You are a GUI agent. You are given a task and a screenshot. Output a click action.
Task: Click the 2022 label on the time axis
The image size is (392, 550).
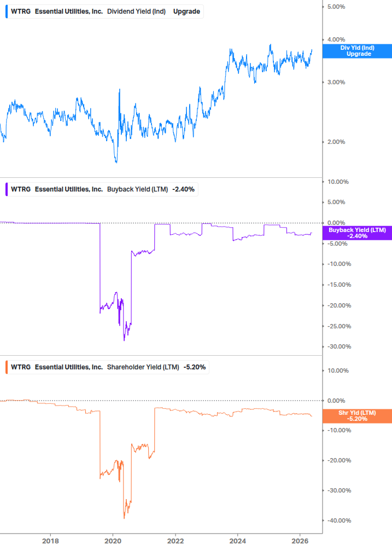point(175,541)
